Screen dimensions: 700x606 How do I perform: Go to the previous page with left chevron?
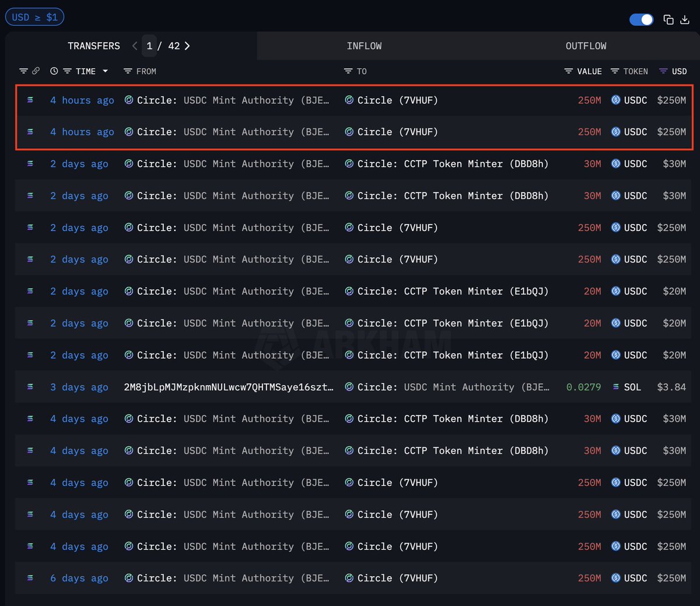135,46
